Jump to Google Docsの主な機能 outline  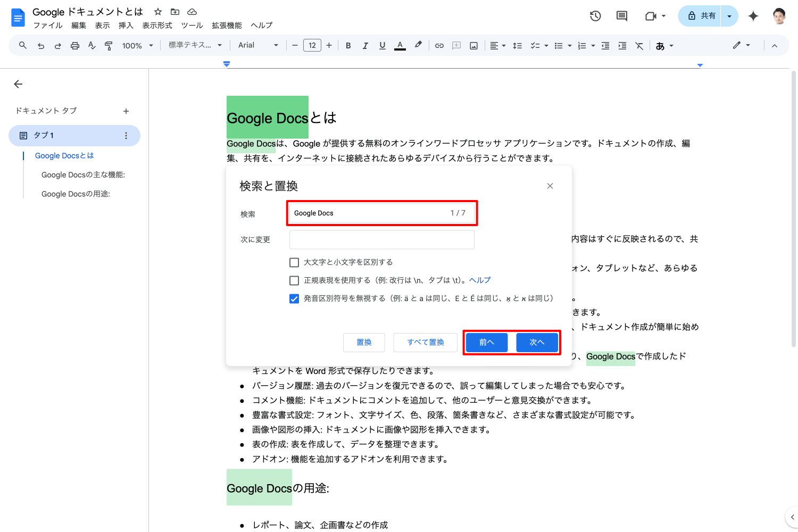point(83,174)
